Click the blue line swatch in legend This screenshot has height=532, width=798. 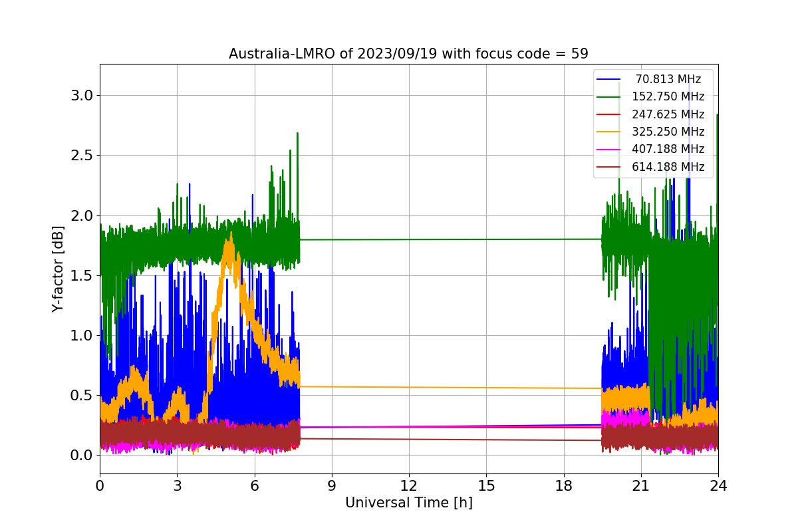click(x=609, y=79)
